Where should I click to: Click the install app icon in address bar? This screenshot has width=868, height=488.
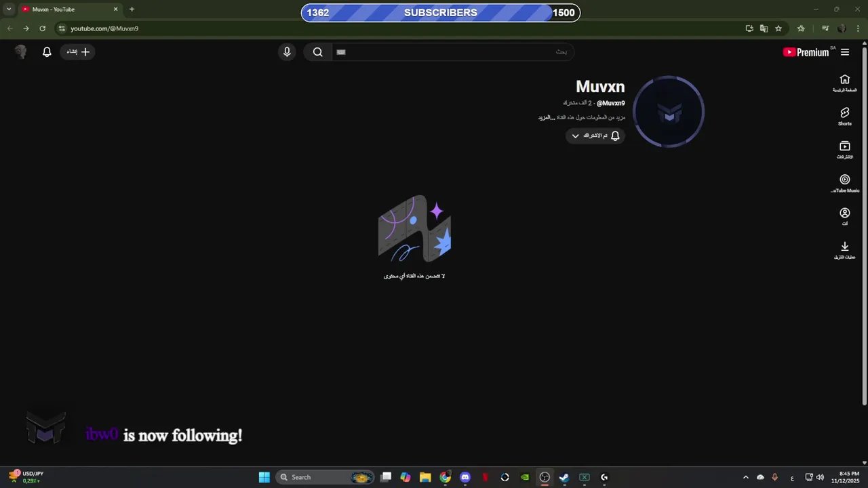pyautogui.click(x=749, y=28)
